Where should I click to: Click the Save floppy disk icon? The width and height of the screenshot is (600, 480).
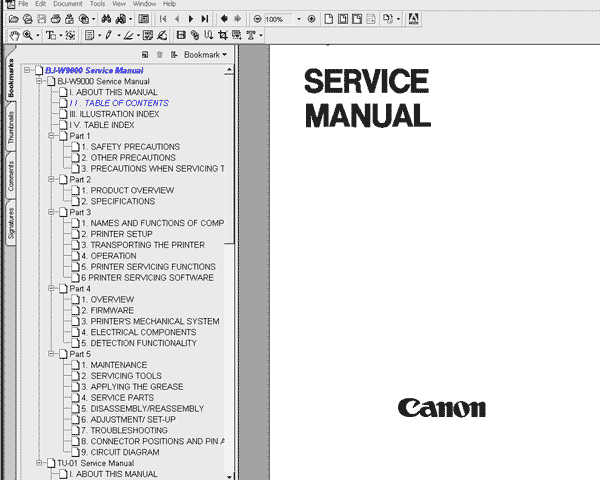[x=42, y=19]
